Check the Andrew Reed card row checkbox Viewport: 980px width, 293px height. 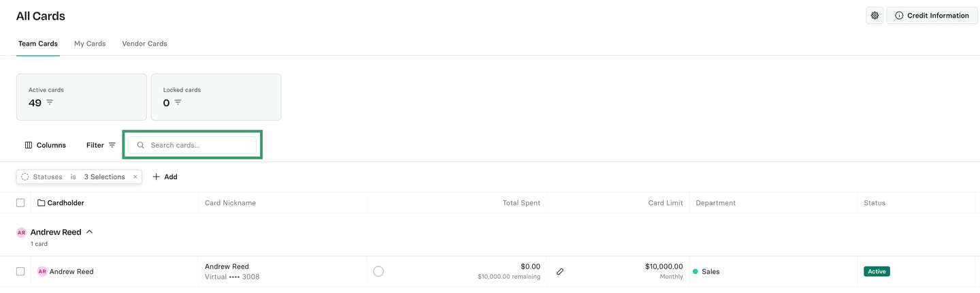[20, 271]
